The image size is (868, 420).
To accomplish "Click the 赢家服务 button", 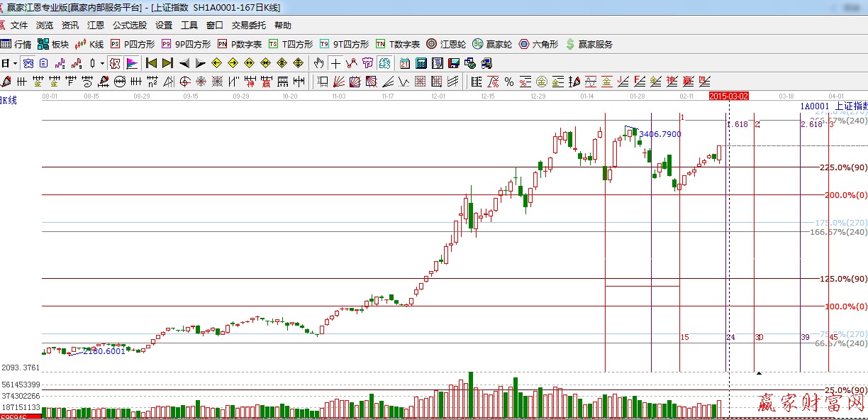I will pos(589,44).
